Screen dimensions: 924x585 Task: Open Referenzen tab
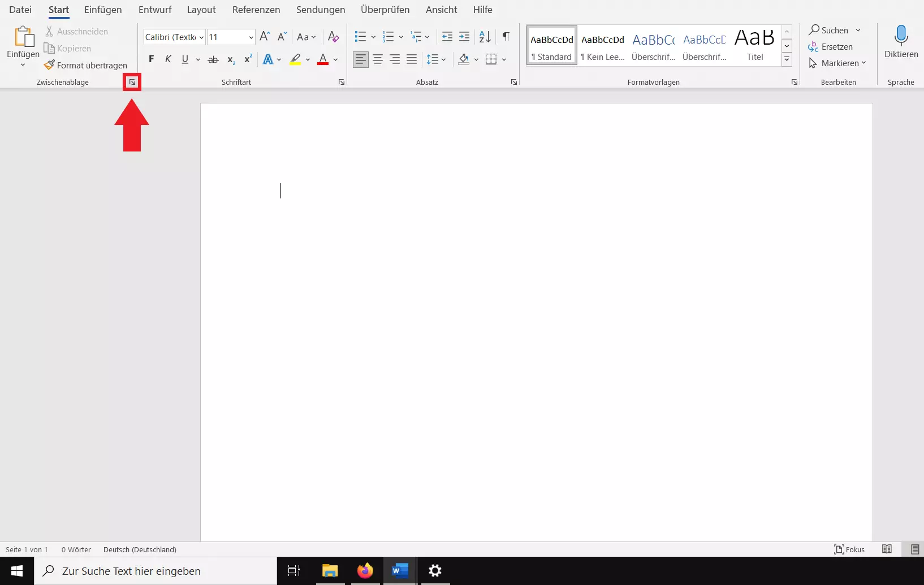(x=256, y=10)
